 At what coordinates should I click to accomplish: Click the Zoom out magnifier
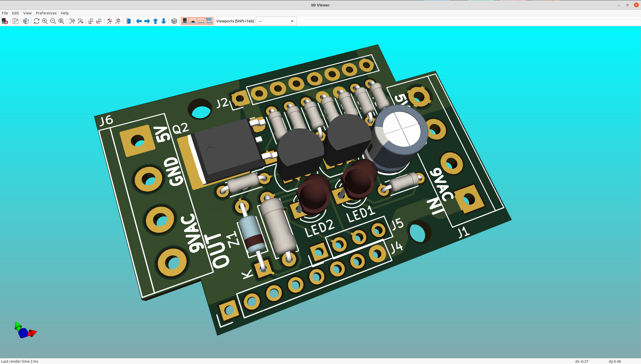click(x=53, y=21)
